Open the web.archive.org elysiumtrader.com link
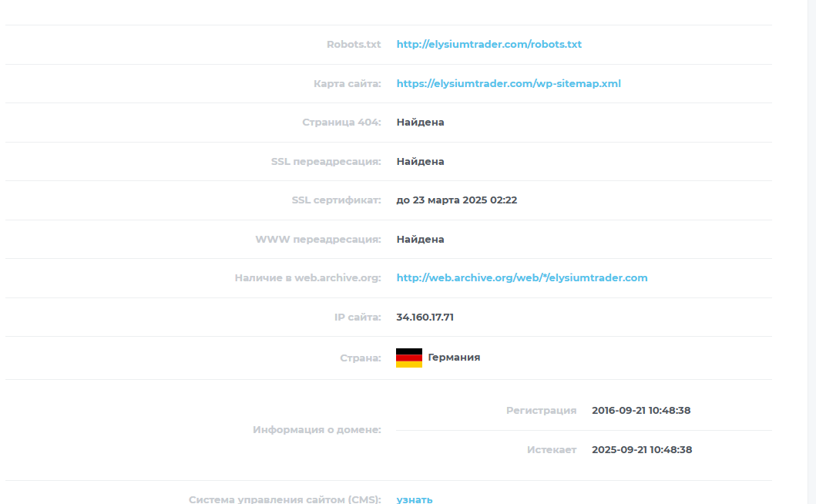The height and width of the screenshot is (504, 816). pyautogui.click(x=522, y=278)
